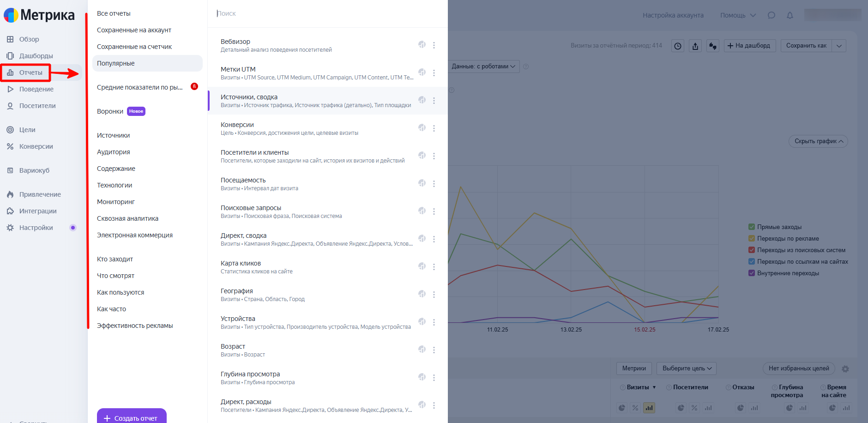
Task: Select Источники in the reports menu
Action: (114, 135)
